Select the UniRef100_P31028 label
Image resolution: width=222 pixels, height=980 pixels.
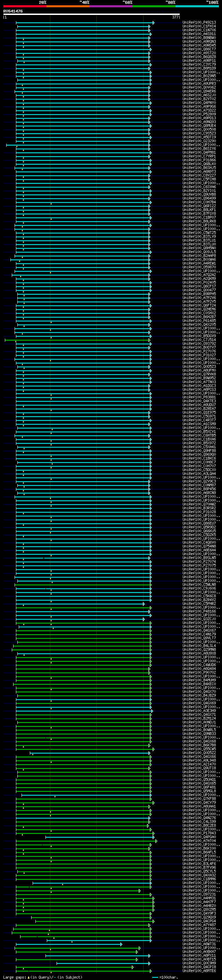click(199, 512)
